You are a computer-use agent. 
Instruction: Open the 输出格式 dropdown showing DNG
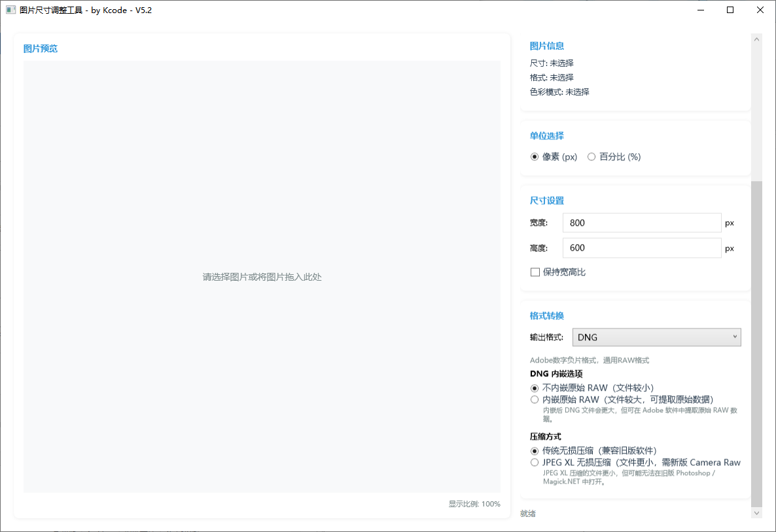coord(656,336)
